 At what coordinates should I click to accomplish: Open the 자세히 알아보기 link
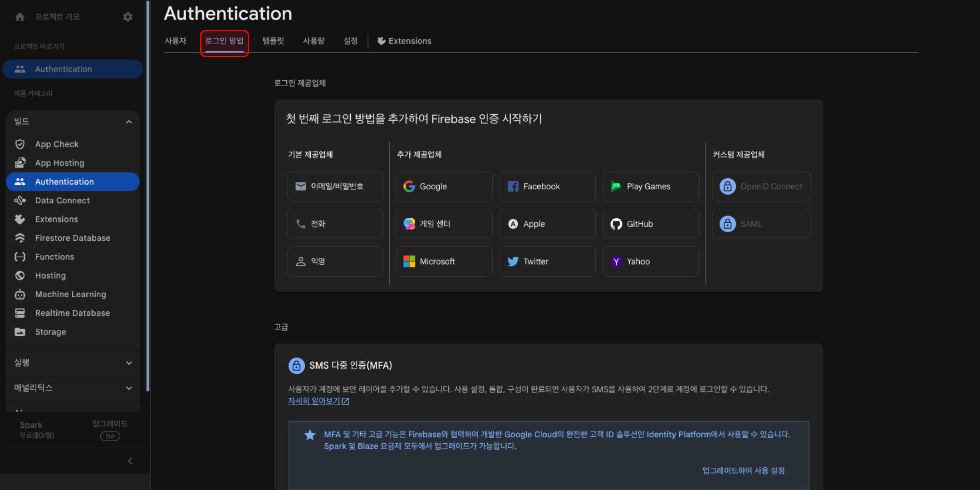point(318,401)
